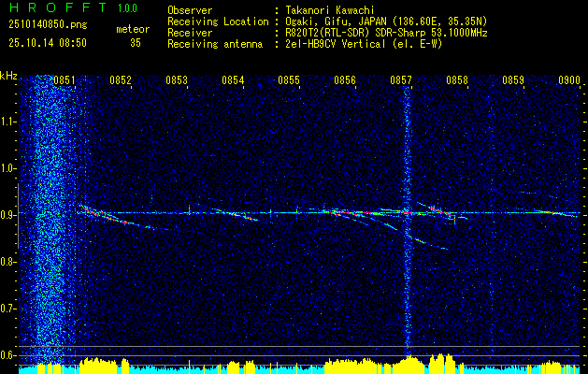Click frequency label 0.7

[x=7, y=309]
